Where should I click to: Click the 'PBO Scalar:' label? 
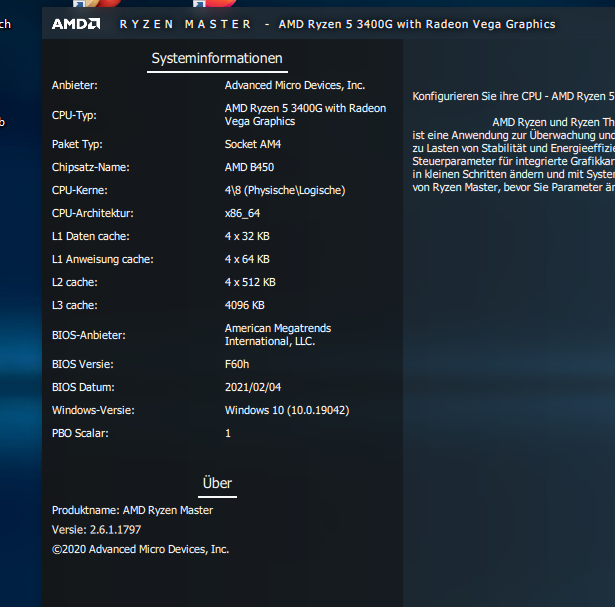(x=80, y=433)
